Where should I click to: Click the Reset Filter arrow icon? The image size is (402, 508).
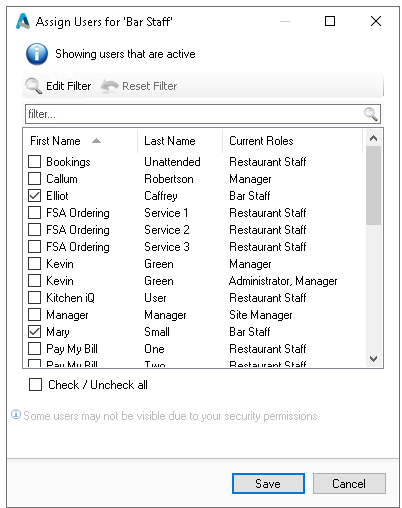click(110, 86)
